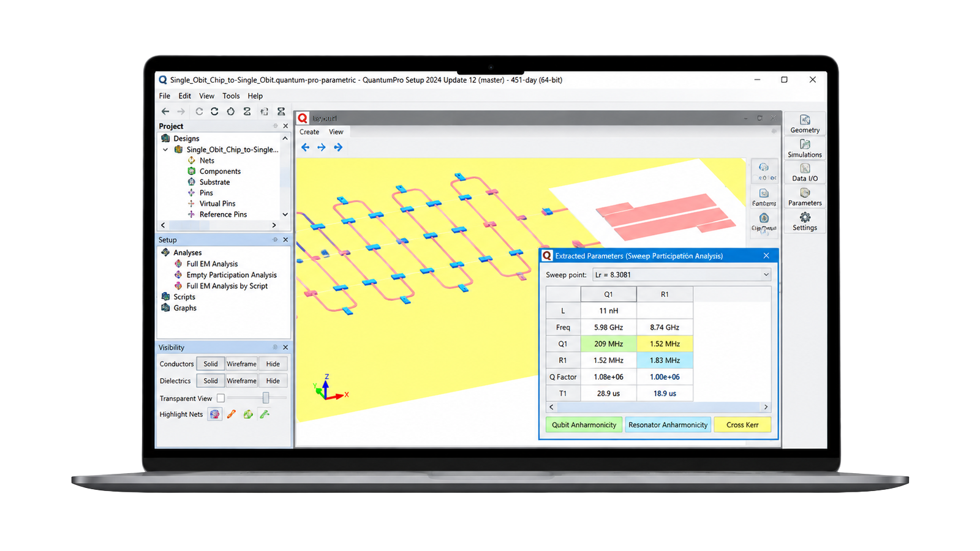Select Empty Participation Analysis item
Viewport: 980px width, 551px height.
click(232, 275)
